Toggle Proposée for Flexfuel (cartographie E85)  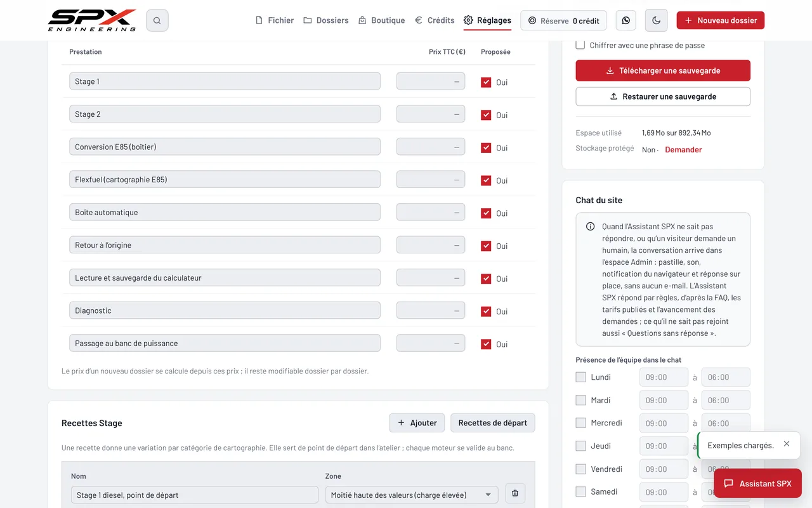click(x=486, y=180)
